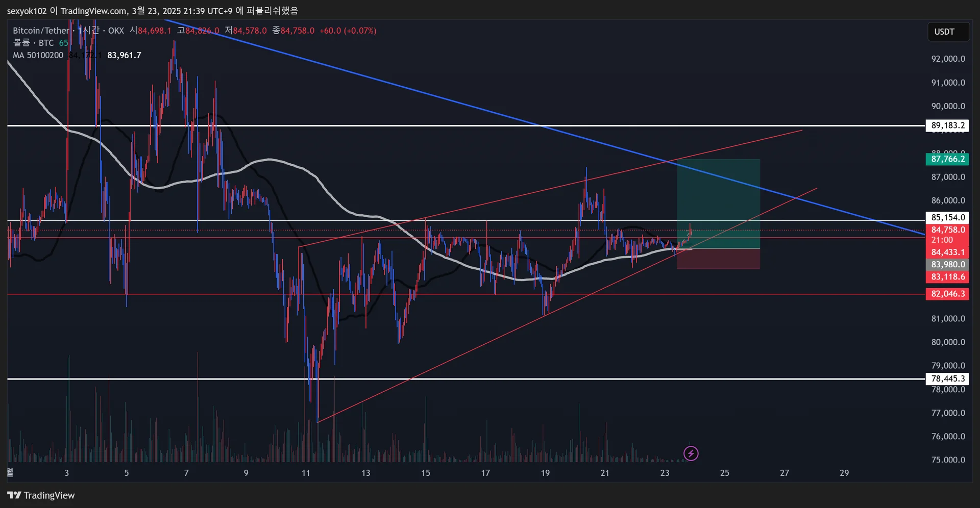Click the purple lightning bolt event icon
980x508 pixels.
click(691, 453)
